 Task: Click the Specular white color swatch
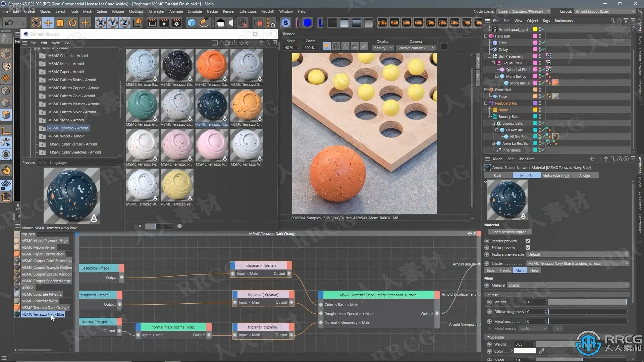point(525,351)
